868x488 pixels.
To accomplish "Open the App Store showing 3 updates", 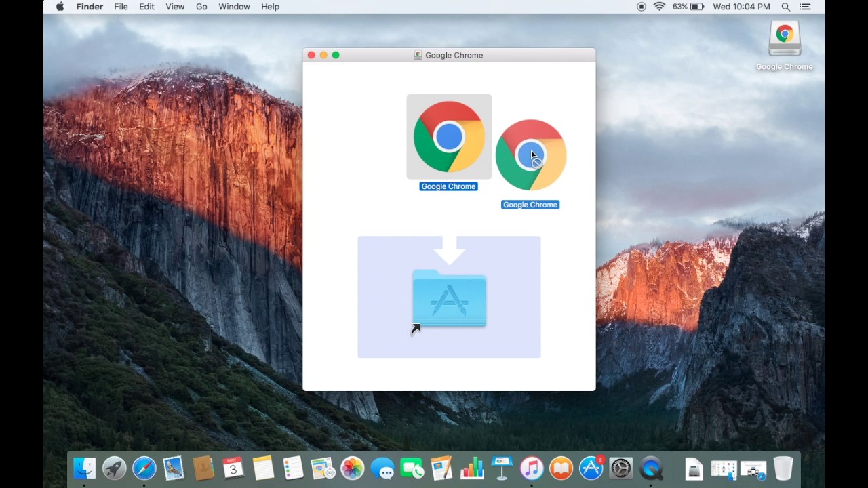I will (591, 468).
